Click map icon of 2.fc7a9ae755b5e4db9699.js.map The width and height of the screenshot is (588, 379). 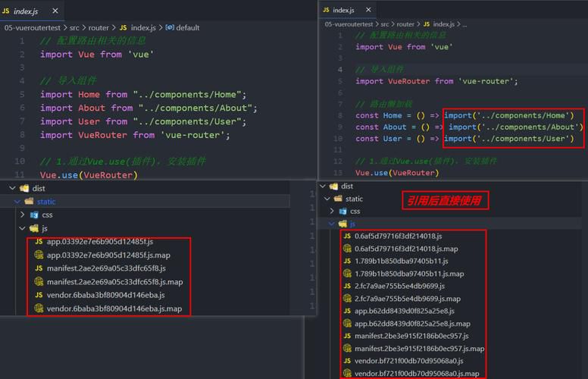[347, 299]
